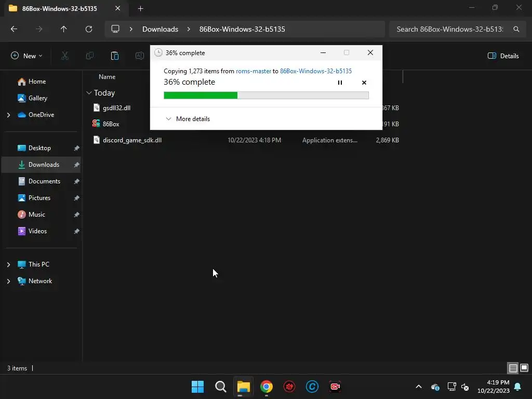Click the copy progress bar
The width and height of the screenshot is (532, 399).
click(266, 96)
